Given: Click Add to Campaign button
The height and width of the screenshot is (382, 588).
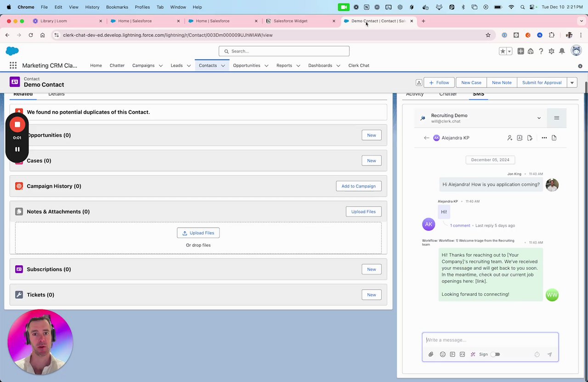Looking at the screenshot, I should click(358, 186).
